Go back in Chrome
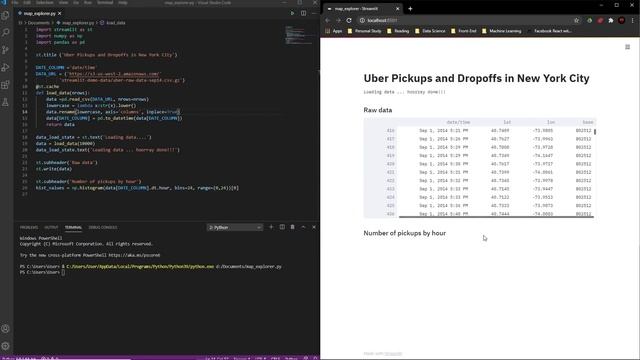Viewport: 640px width, 360px height. click(328, 20)
